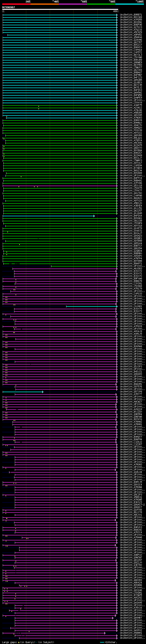Click the white query sequence bar

click(60, 9)
